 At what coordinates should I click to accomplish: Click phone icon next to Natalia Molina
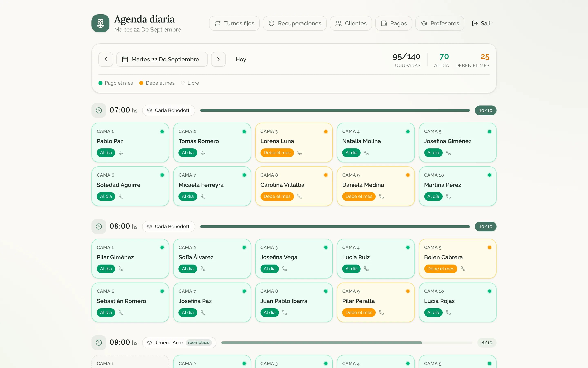[366, 153]
